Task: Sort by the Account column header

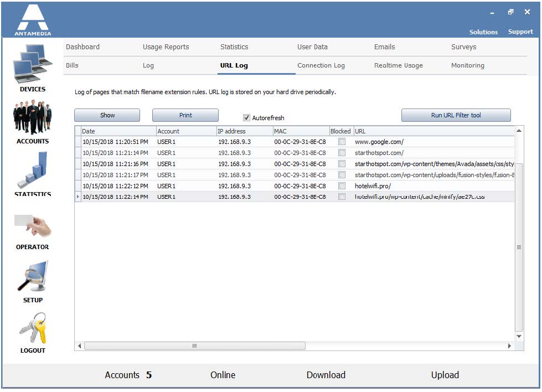Action: (187, 131)
